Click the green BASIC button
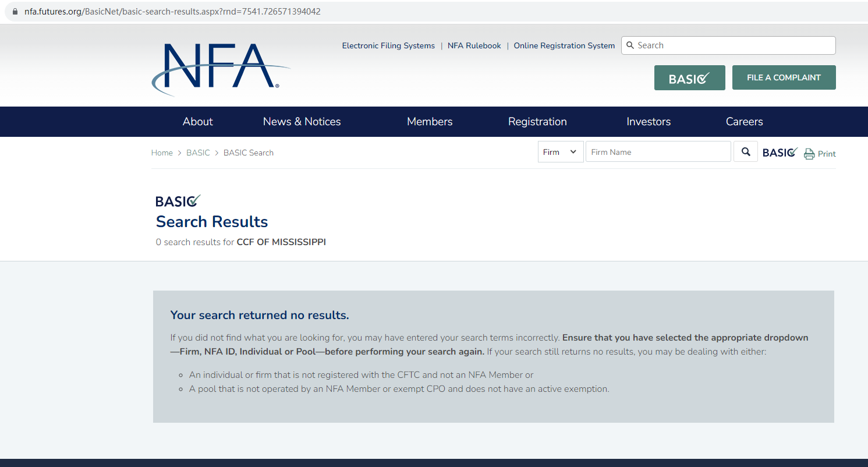The height and width of the screenshot is (467, 868). point(690,77)
